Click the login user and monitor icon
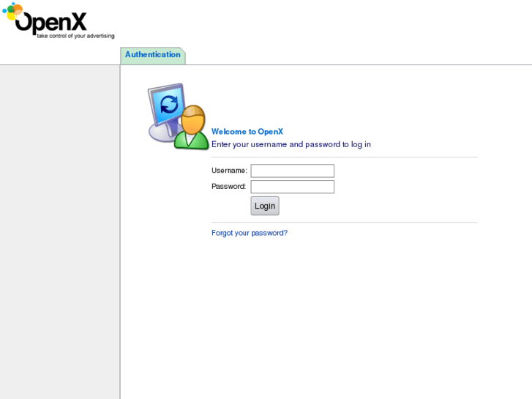Viewport: 532px width, 399px height. [x=178, y=116]
